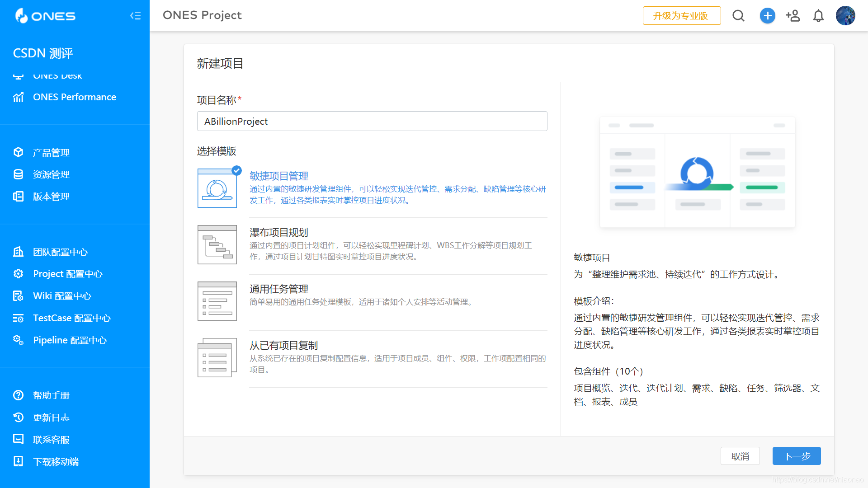
Task: Select the 瀑布项目规划 template
Action: click(279, 232)
